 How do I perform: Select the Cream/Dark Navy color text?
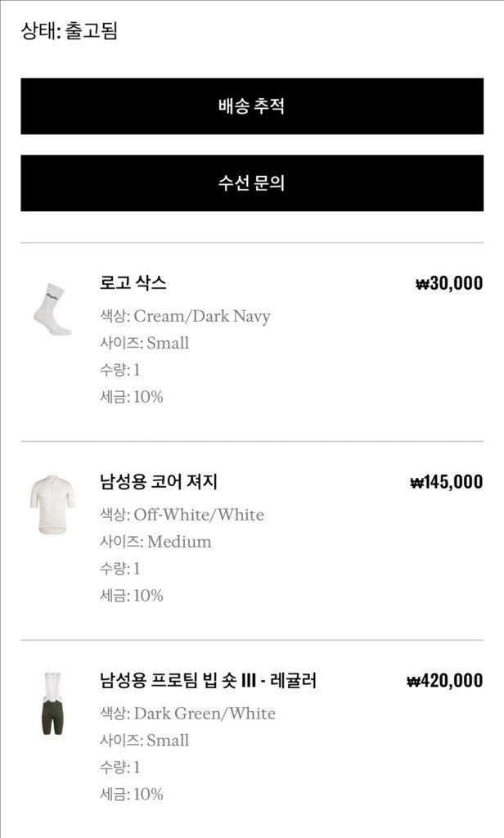pos(183,316)
